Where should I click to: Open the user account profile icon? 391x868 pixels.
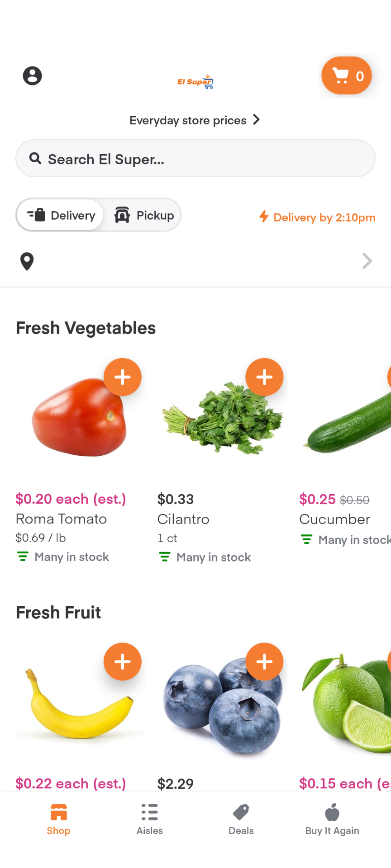pyautogui.click(x=33, y=75)
